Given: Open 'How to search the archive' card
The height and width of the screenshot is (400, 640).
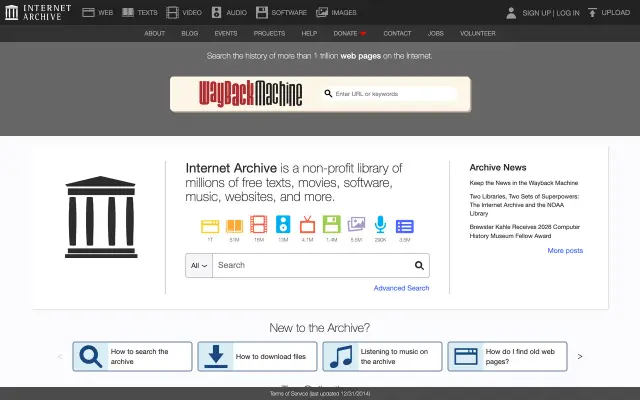Looking at the screenshot, I should click(x=132, y=357).
